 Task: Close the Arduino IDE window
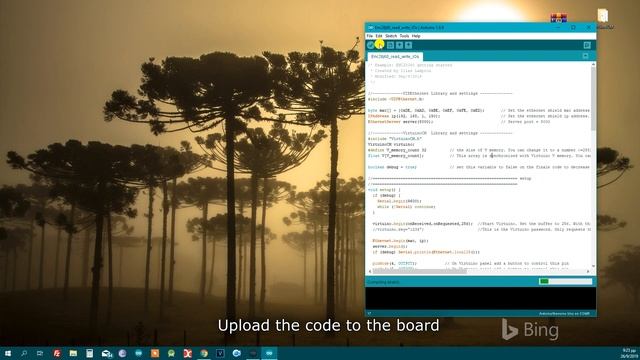point(589,27)
